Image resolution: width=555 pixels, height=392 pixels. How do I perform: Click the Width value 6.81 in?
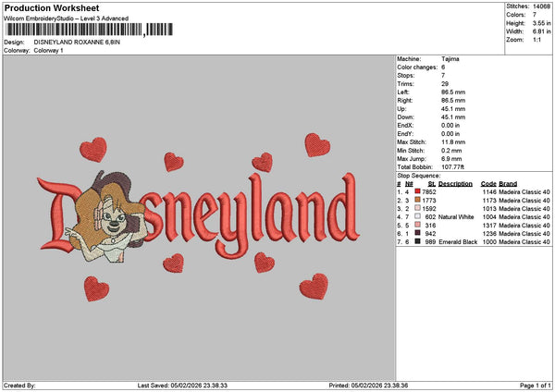click(541, 31)
